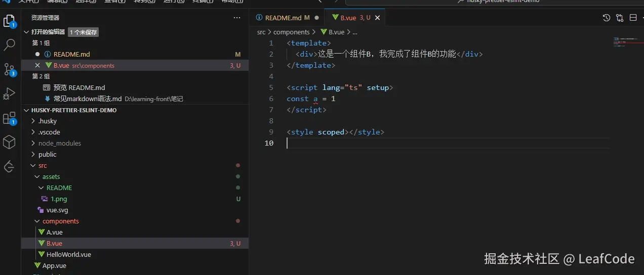
Task: Click the Vue icon beside A.vue file
Action: [x=41, y=232]
